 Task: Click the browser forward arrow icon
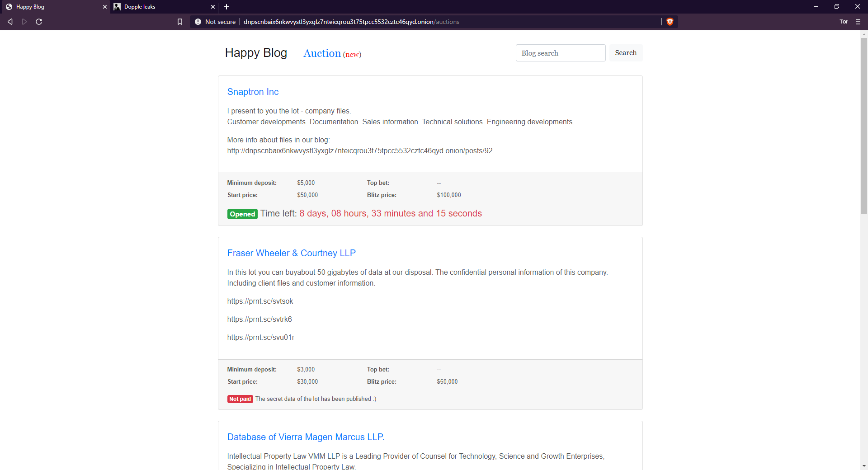tap(24, 22)
